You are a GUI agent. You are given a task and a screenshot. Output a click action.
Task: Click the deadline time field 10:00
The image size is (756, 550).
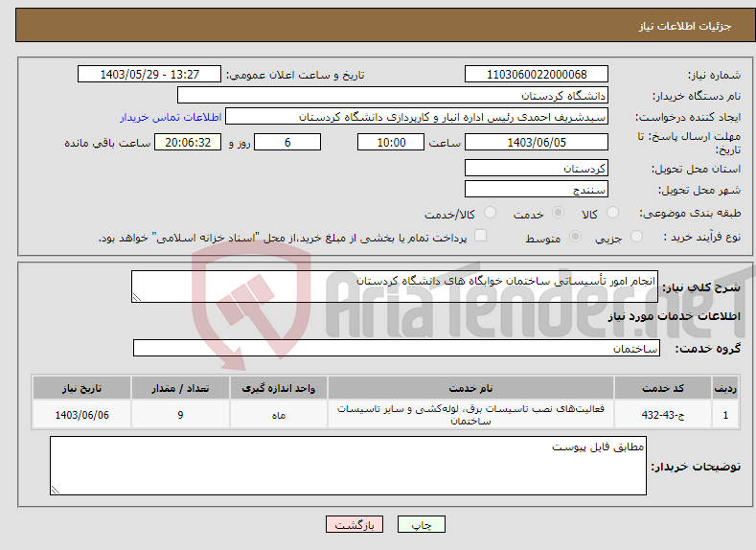pos(391,142)
